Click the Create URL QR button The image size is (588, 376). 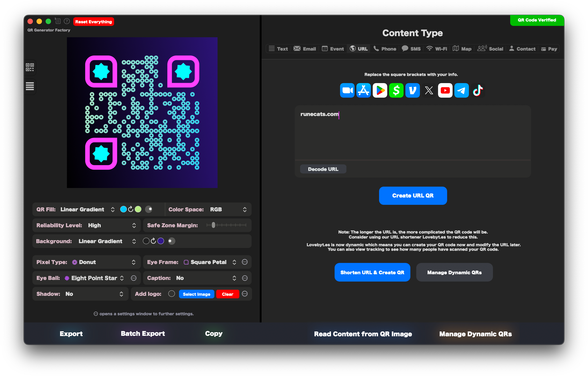[412, 195]
